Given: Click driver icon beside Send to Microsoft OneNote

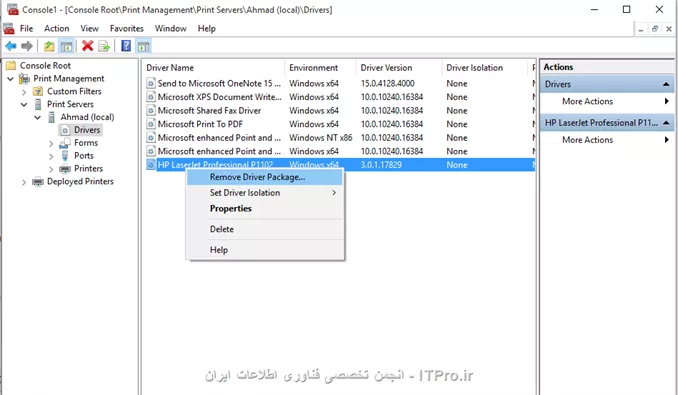Looking at the screenshot, I should pyautogui.click(x=151, y=83).
